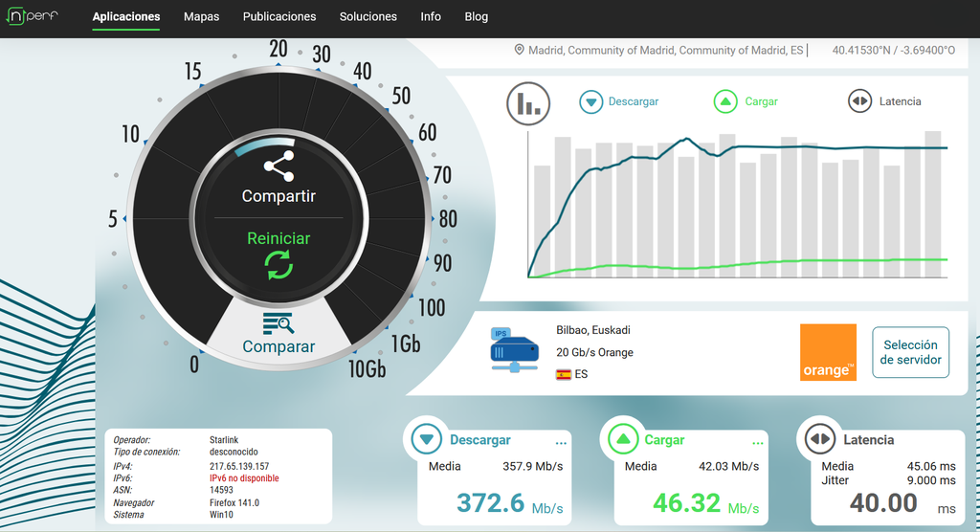Open the Publicaciones link
This screenshot has height=532, width=980.
(279, 17)
